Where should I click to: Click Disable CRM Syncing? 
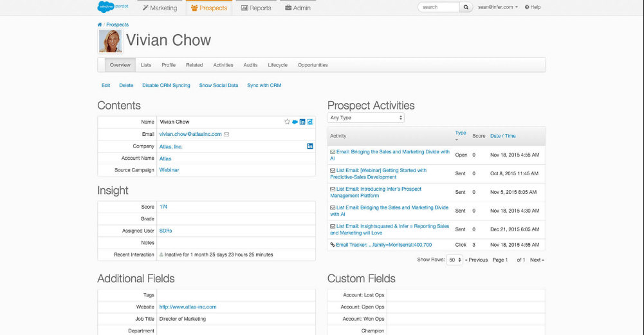coord(167,86)
